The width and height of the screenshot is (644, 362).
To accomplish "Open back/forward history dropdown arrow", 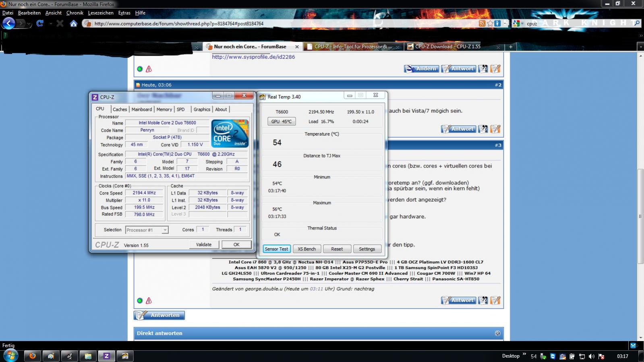I will [29, 24].
